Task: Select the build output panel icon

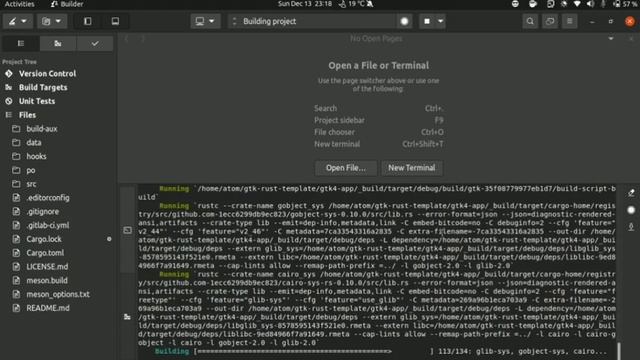Action: pyautogui.click(x=127, y=316)
